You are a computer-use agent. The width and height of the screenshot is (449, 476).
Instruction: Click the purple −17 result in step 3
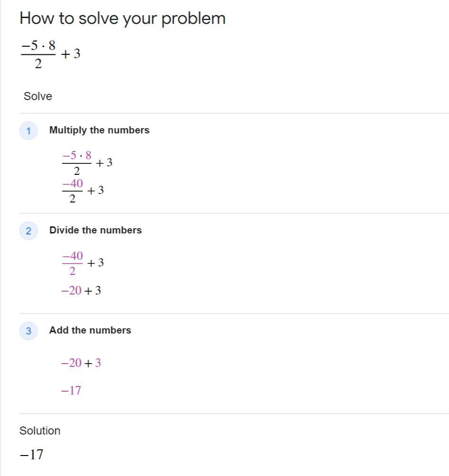click(71, 391)
